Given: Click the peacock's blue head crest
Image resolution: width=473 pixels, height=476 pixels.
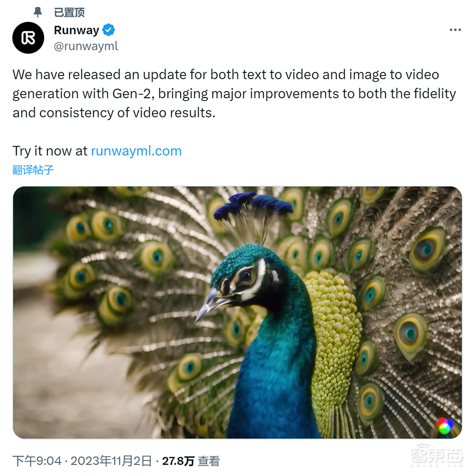Looking at the screenshot, I should [x=253, y=204].
